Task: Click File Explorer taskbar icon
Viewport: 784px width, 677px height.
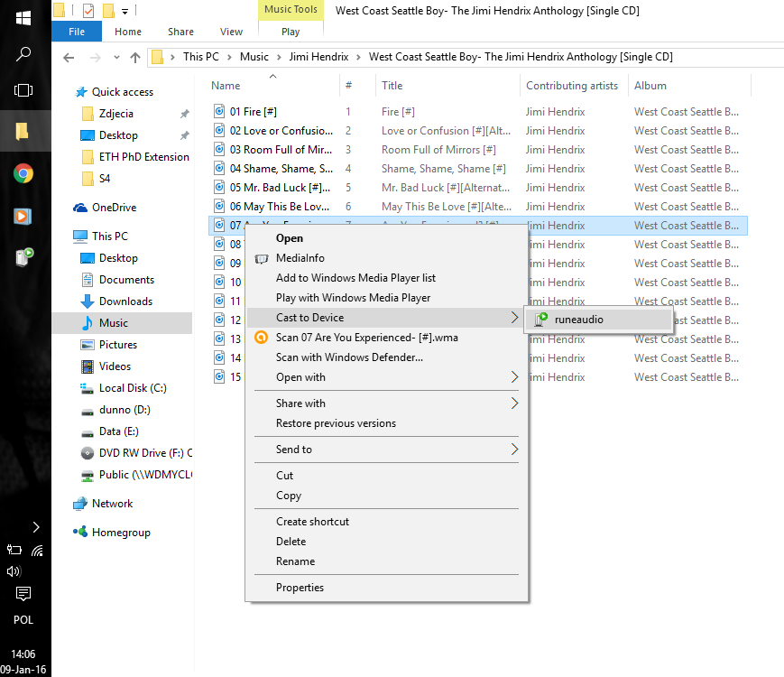Action: (x=22, y=131)
